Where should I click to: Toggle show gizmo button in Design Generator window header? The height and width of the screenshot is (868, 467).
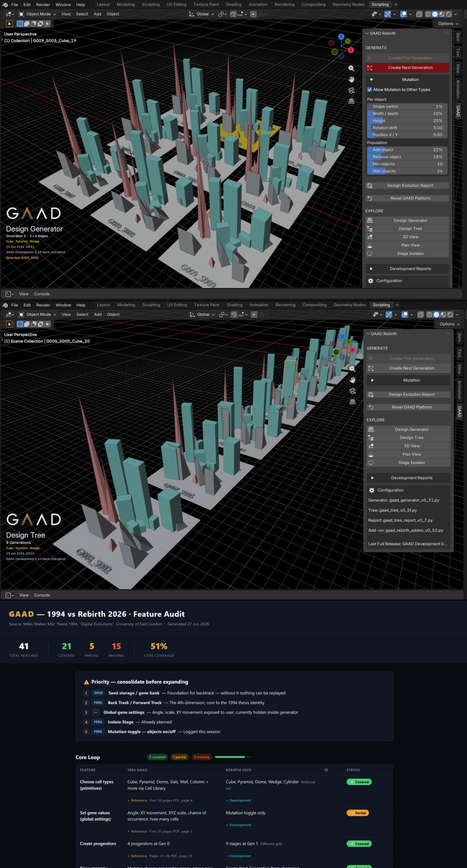click(x=387, y=14)
